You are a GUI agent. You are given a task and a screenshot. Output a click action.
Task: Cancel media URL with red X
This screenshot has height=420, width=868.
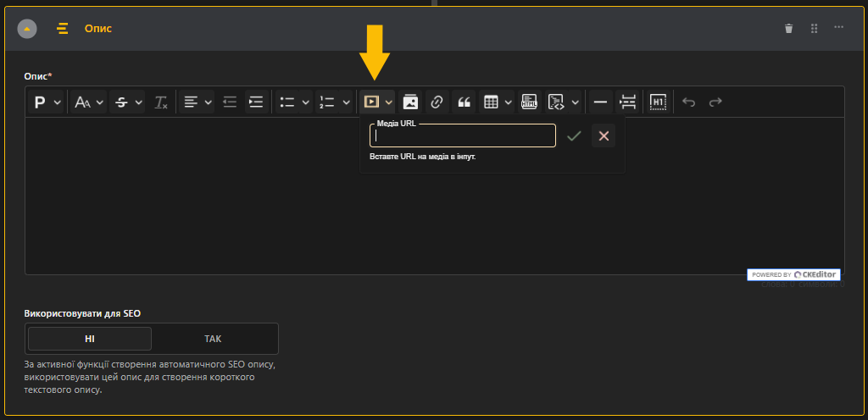pos(604,135)
